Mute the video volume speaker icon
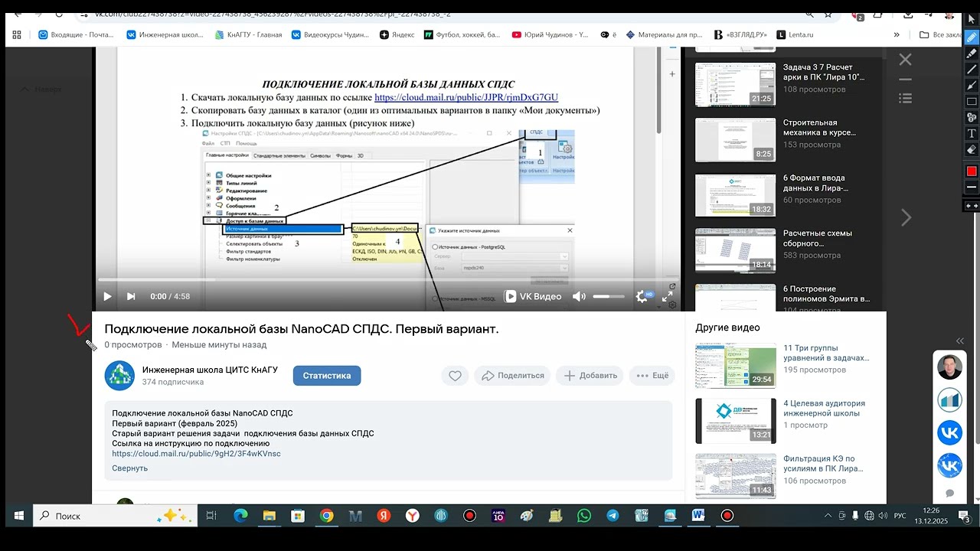 click(579, 296)
